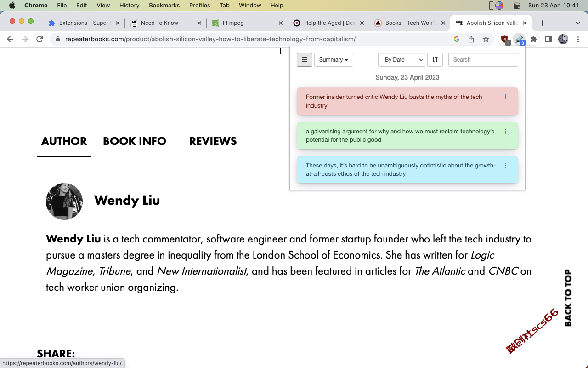This screenshot has width=588, height=368.
Task: Click the address bar URL
Action: (x=210, y=40)
